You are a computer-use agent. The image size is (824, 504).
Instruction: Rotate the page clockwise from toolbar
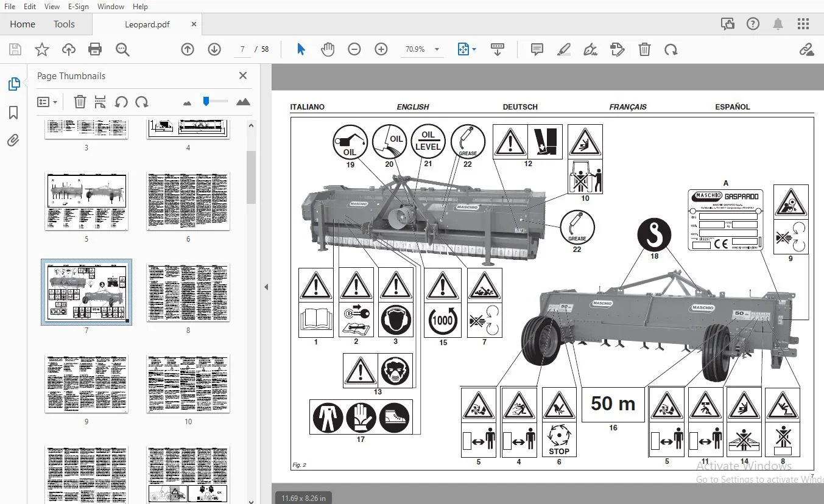click(671, 49)
